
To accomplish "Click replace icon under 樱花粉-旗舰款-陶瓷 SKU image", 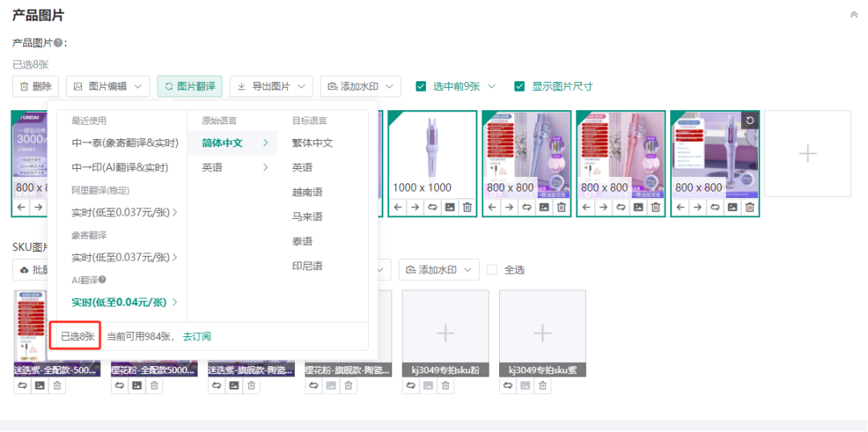I will [314, 385].
